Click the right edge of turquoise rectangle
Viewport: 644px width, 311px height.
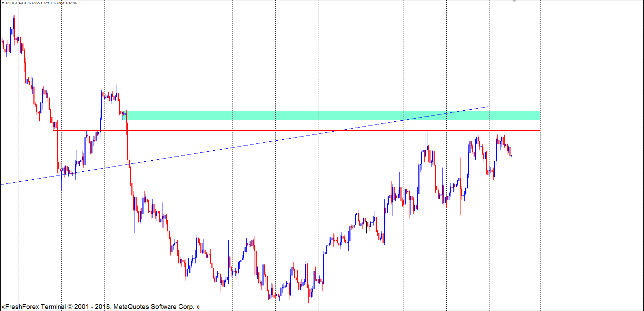540,115
